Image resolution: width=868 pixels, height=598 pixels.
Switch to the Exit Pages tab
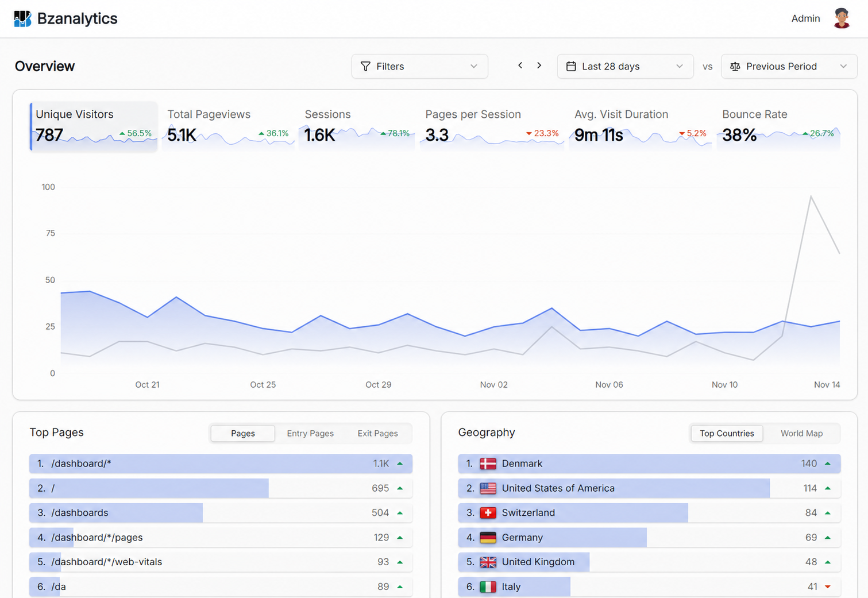click(x=378, y=434)
